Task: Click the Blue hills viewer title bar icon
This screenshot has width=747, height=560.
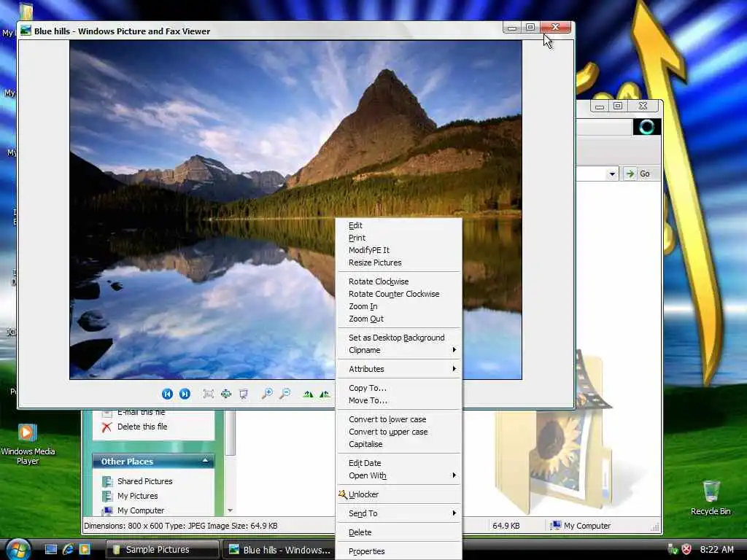Action: tap(26, 31)
